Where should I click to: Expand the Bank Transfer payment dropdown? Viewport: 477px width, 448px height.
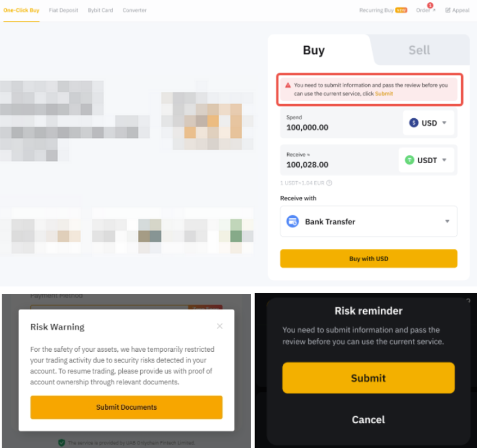point(447,221)
